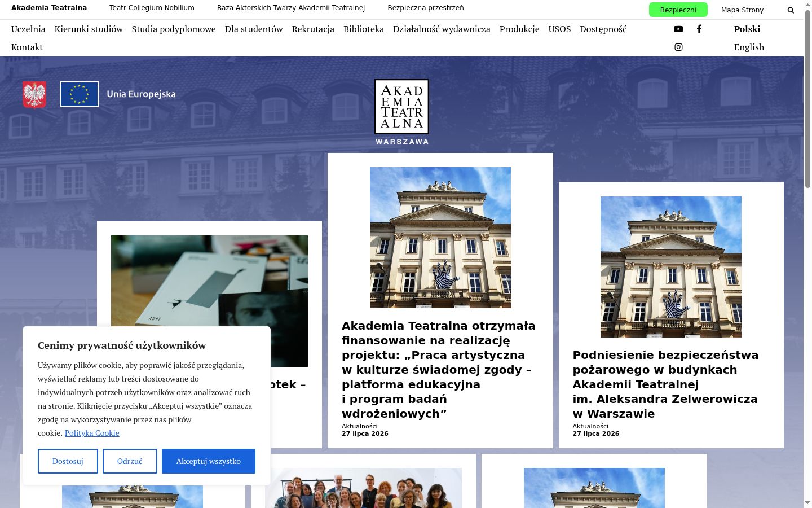Click the Unia Europejska text
Image resolution: width=812 pixels, height=508 pixels.
point(141,94)
